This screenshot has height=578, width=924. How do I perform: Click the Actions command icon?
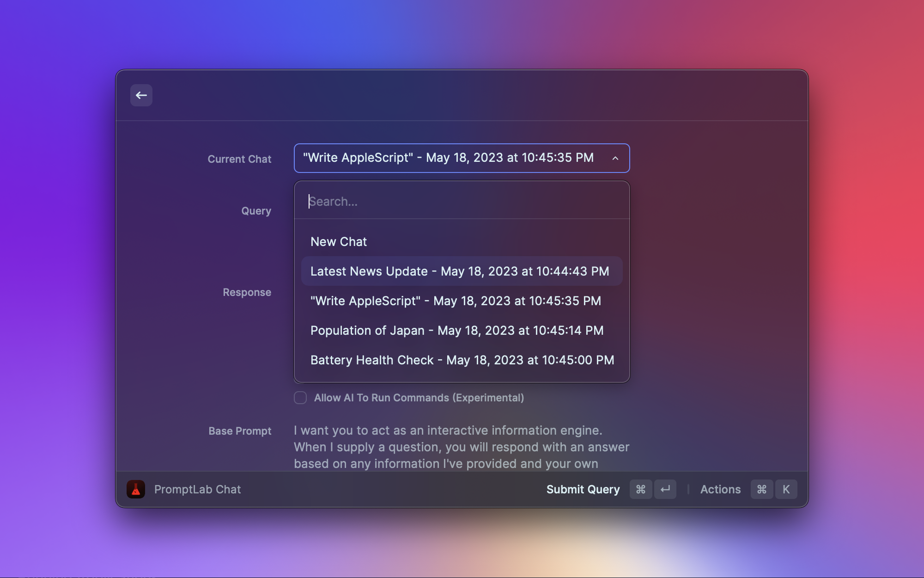[x=762, y=489]
